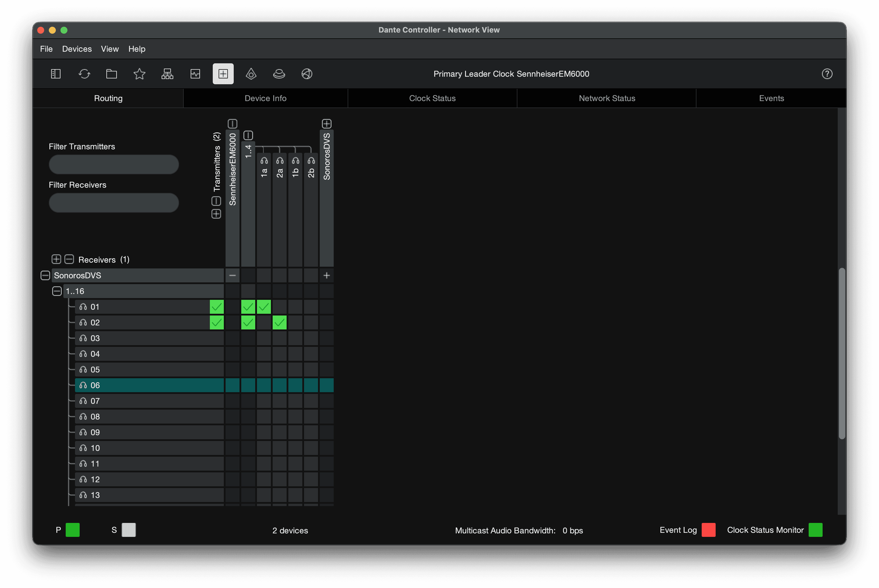879x588 pixels.
Task: Open help with the question mark icon
Action: pyautogui.click(x=827, y=74)
